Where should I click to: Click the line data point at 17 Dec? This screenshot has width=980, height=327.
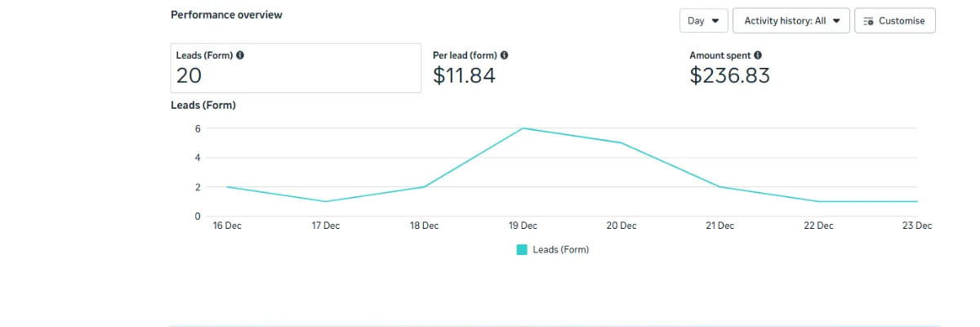(x=326, y=201)
